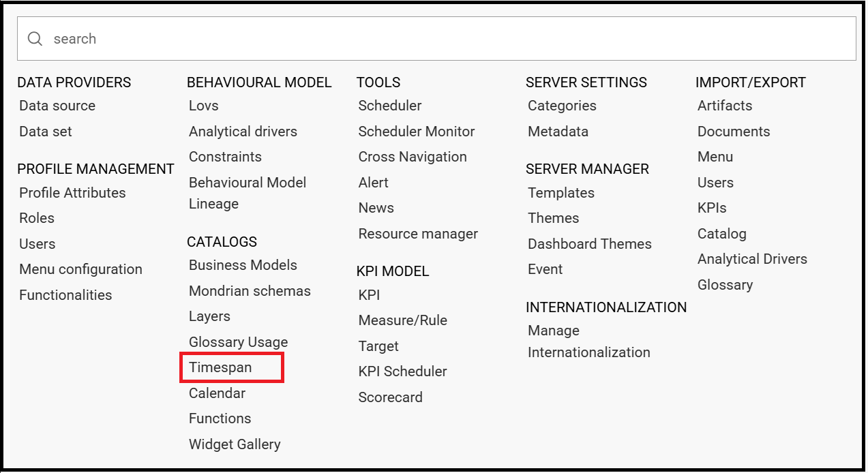Select the Functionalities entry
Viewport: 868px width, 473px height.
click(x=65, y=295)
